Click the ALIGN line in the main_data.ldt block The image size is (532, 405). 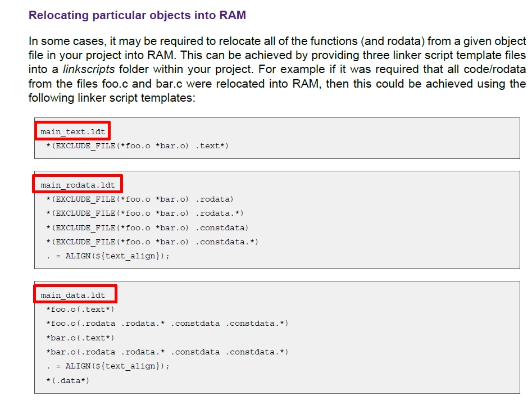108,366
